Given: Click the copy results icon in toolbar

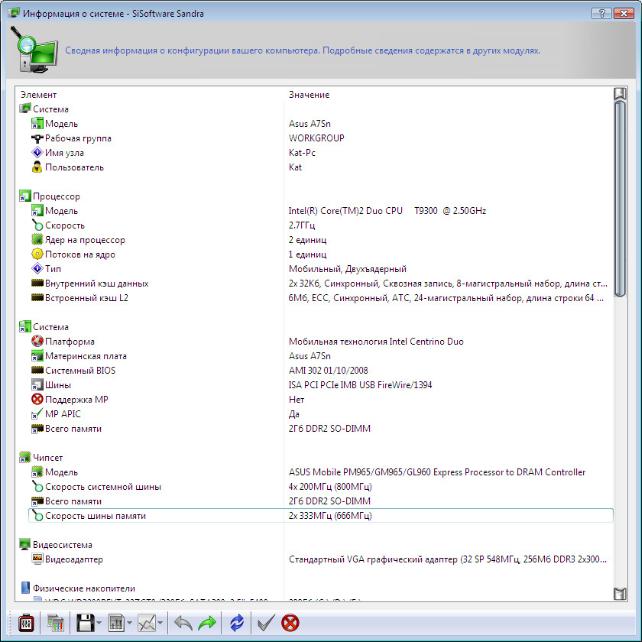Looking at the screenshot, I should point(55,623).
